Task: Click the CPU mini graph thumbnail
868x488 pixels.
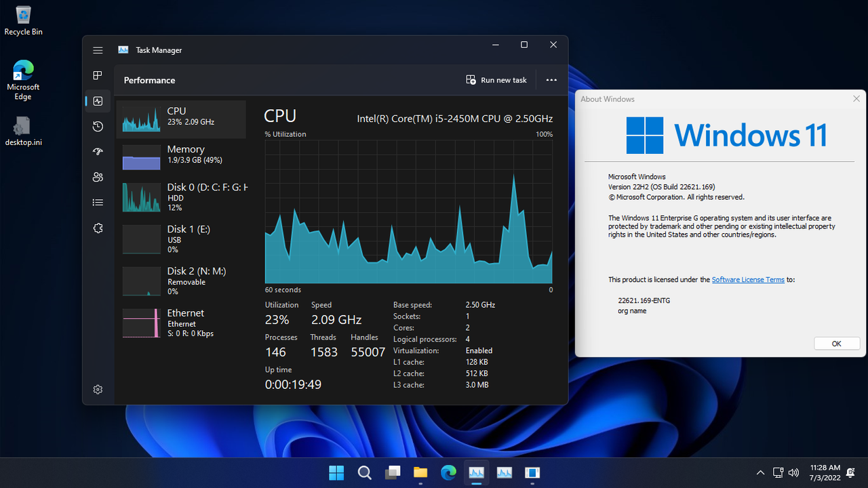Action: pyautogui.click(x=142, y=119)
